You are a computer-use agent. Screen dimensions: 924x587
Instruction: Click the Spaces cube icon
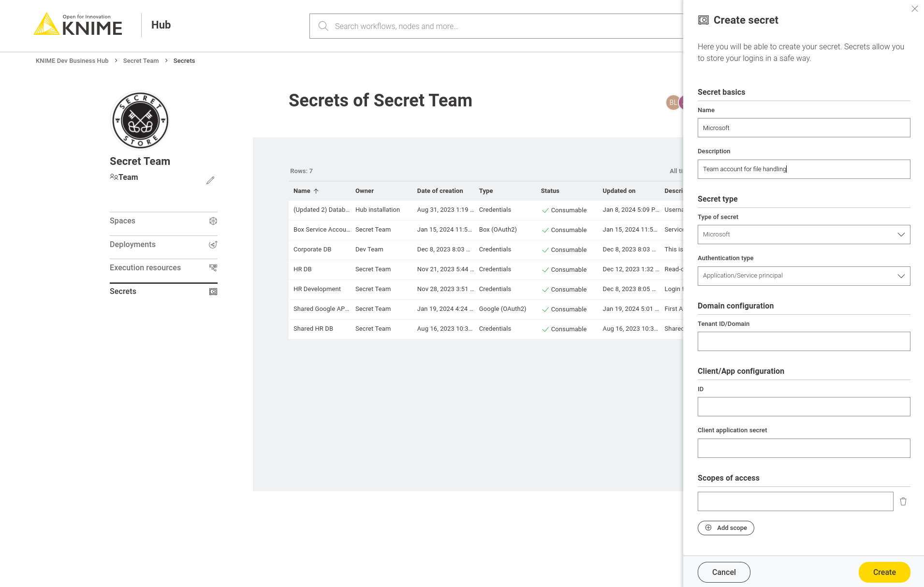click(x=213, y=221)
